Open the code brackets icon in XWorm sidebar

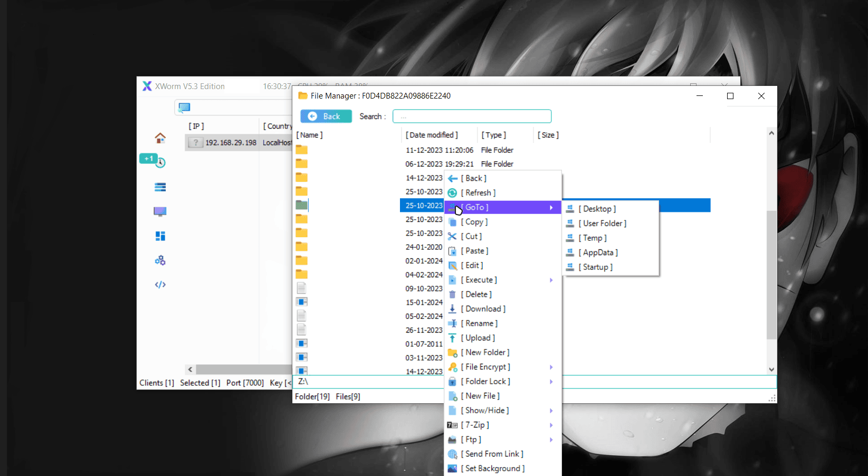point(160,285)
